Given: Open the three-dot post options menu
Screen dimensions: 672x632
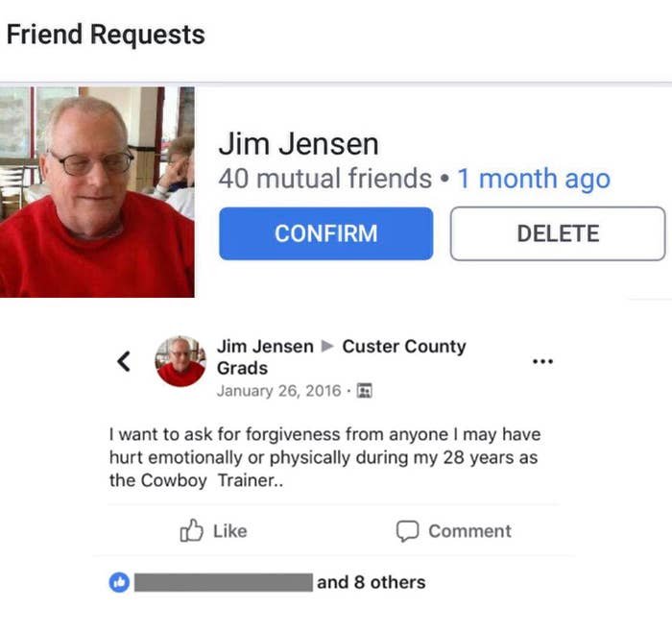Looking at the screenshot, I should (x=542, y=361).
